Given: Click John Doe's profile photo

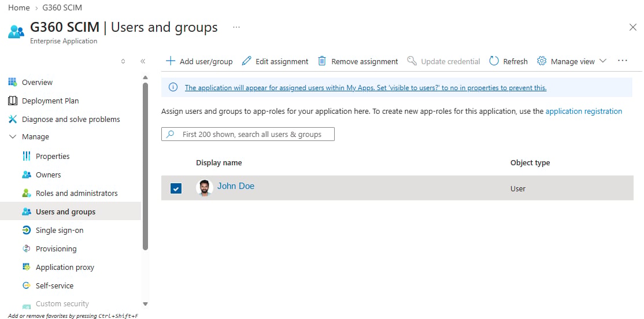Looking at the screenshot, I should pyautogui.click(x=205, y=188).
